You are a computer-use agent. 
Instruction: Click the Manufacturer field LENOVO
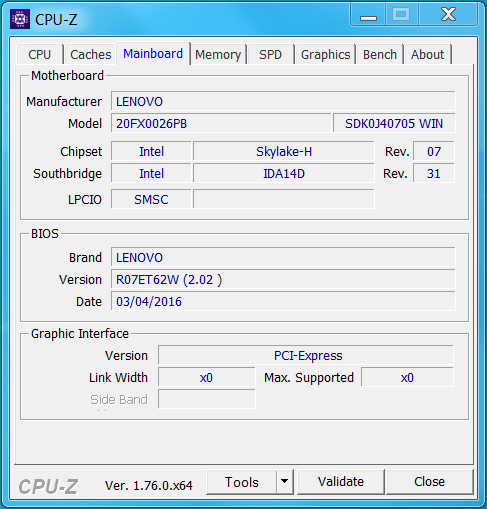click(283, 101)
